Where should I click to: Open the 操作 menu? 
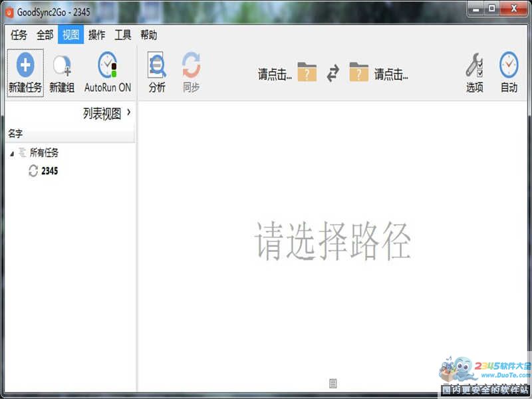point(96,35)
